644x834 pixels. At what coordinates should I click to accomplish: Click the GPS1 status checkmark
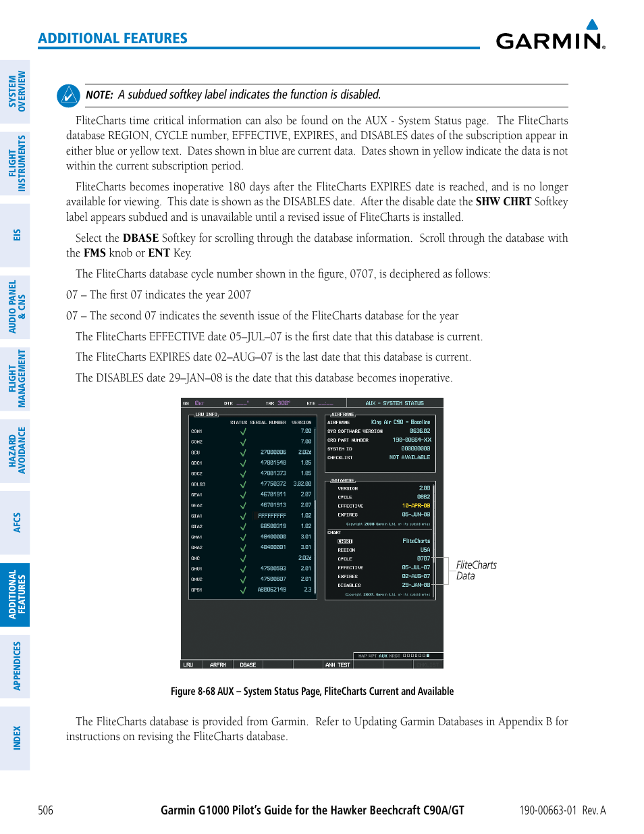point(243,590)
